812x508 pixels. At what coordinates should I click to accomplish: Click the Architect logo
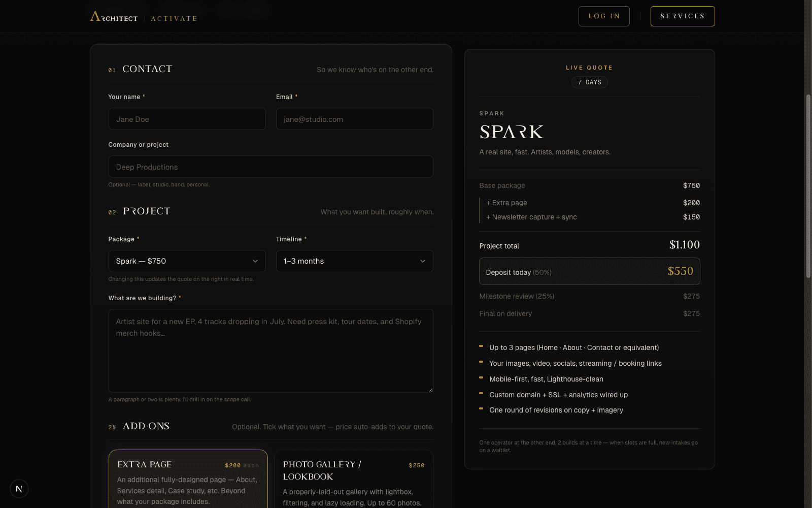pos(114,17)
